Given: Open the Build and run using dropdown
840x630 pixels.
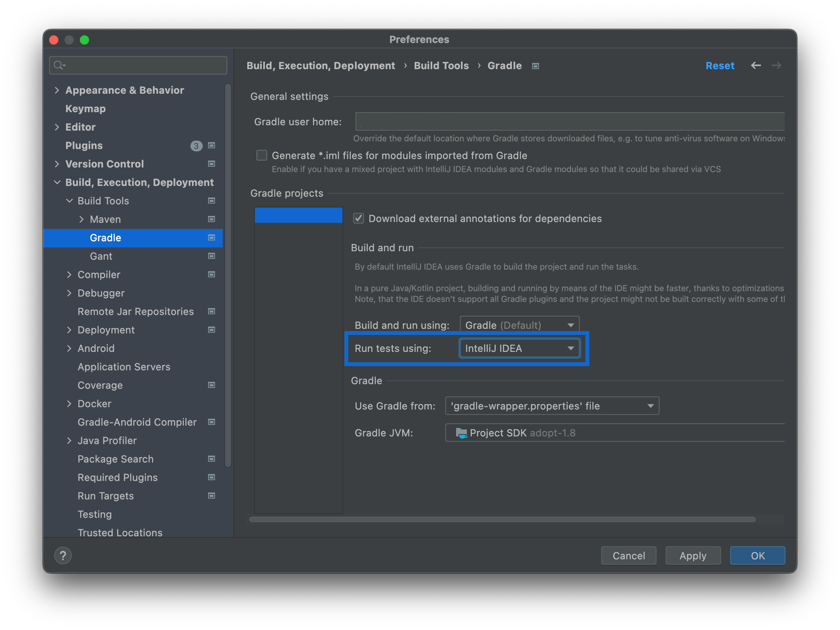Looking at the screenshot, I should [x=519, y=325].
